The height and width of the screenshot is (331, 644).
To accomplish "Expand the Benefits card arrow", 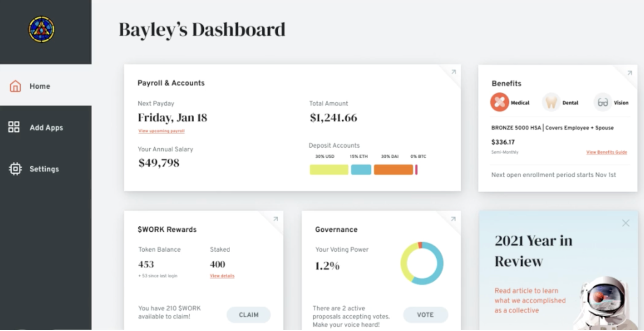I will [x=629, y=73].
